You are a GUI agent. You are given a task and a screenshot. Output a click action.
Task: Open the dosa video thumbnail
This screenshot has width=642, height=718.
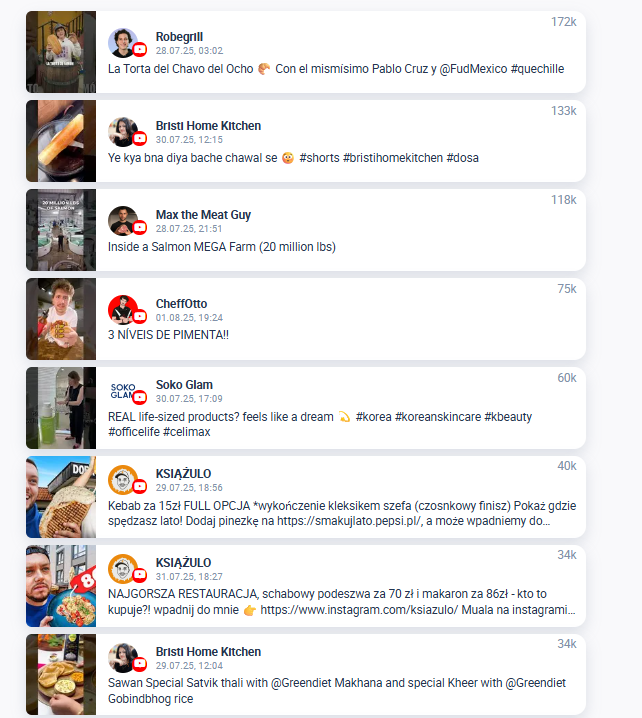(61, 141)
